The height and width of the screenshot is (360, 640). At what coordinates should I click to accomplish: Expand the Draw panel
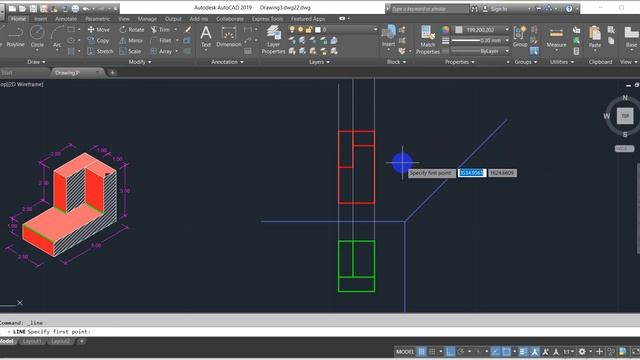36,62
